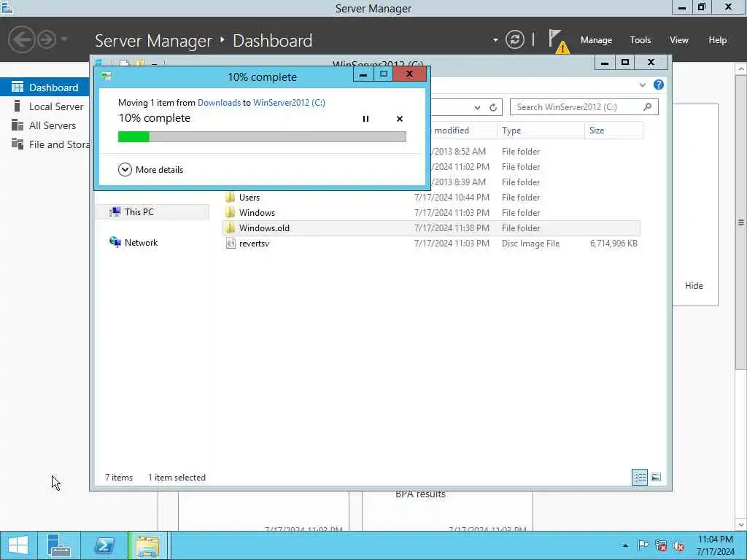Open Action Center flag in tray
The width and height of the screenshot is (747, 560).
pos(643,545)
